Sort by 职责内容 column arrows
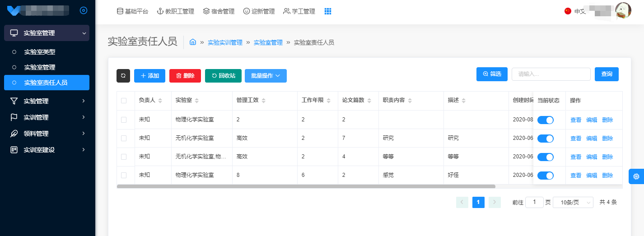This screenshot has height=236, width=644. coord(410,101)
